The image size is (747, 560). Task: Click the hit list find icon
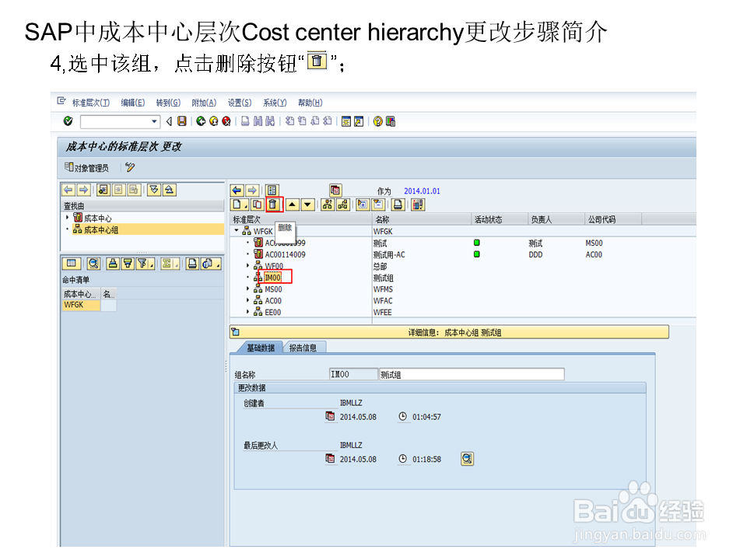(x=93, y=264)
